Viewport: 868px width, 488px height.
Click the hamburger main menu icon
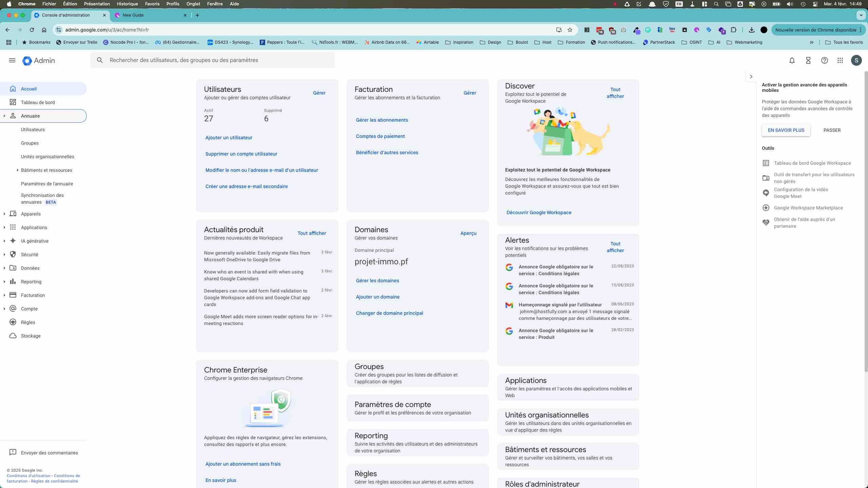tap(12, 60)
